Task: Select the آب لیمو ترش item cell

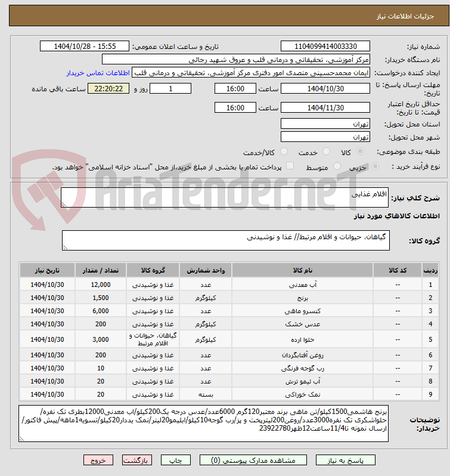Action: pyautogui.click(x=302, y=381)
